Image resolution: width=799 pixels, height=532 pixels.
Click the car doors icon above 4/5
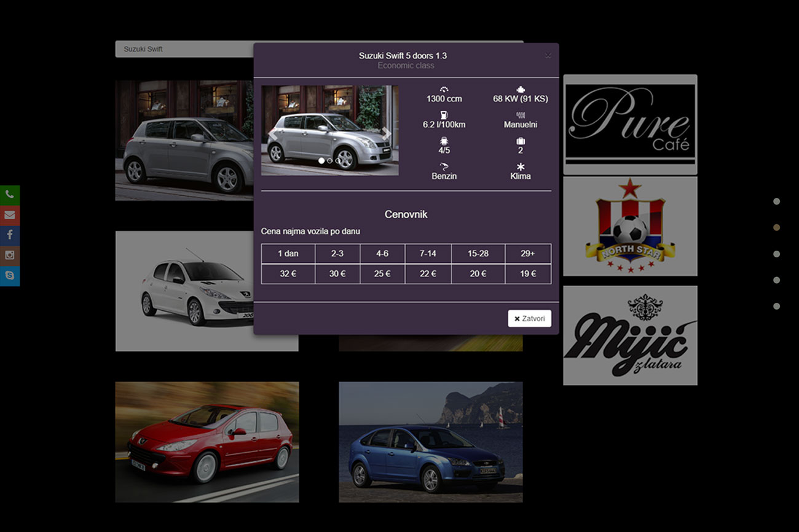click(x=444, y=141)
